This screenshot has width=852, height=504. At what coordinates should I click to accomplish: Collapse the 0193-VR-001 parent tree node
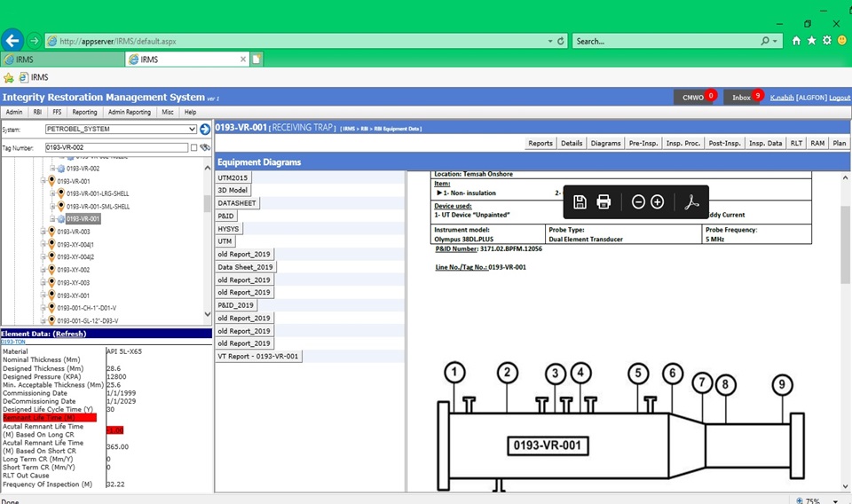pyautogui.click(x=43, y=181)
